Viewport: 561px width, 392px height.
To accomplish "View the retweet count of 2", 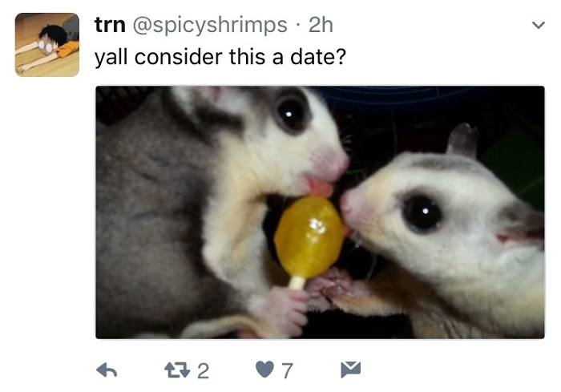I will coord(203,371).
